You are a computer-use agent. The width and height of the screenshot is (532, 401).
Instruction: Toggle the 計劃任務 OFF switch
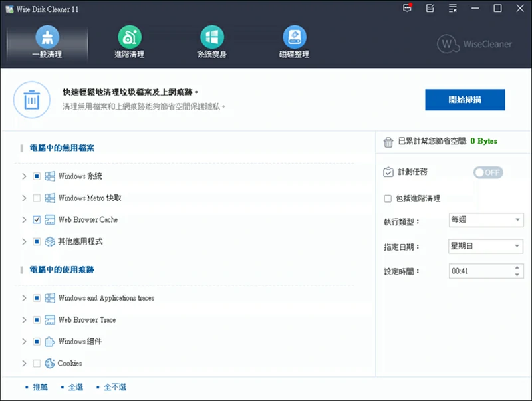[x=488, y=172]
